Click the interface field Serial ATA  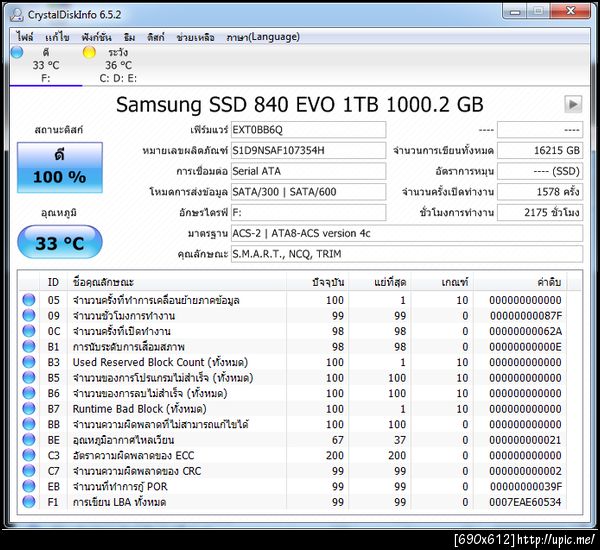click(x=308, y=171)
